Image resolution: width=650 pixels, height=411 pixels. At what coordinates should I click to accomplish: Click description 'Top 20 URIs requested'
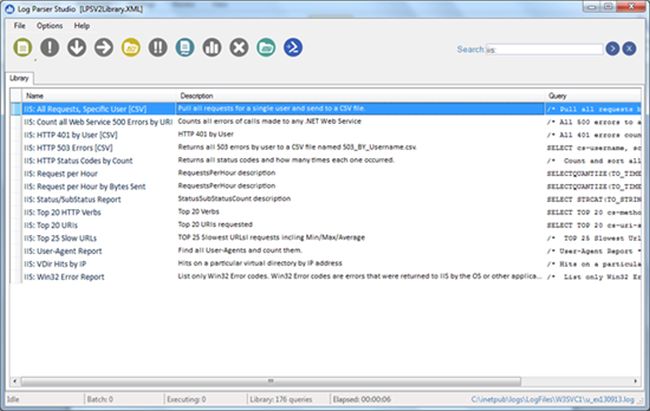point(215,224)
